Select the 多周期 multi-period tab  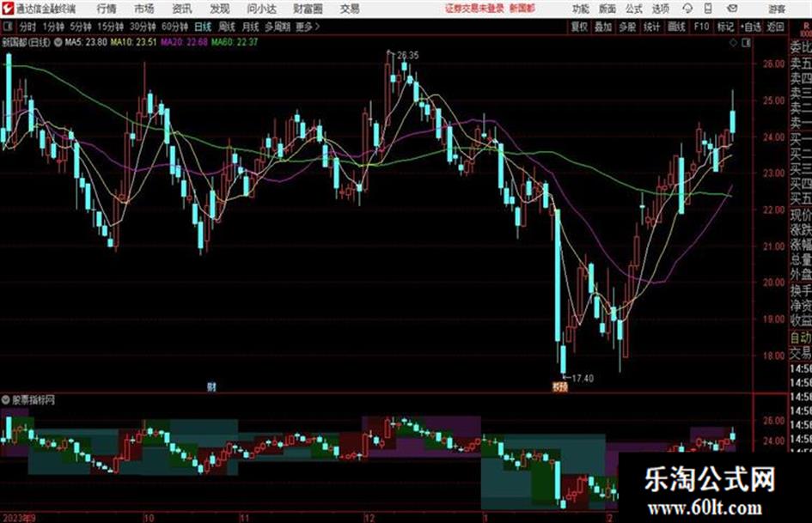(x=278, y=27)
